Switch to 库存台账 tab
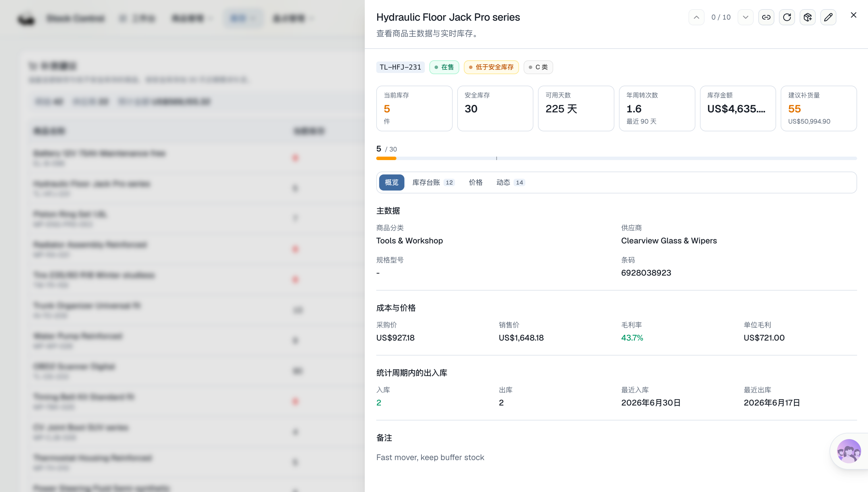The height and width of the screenshot is (492, 868). (x=433, y=182)
